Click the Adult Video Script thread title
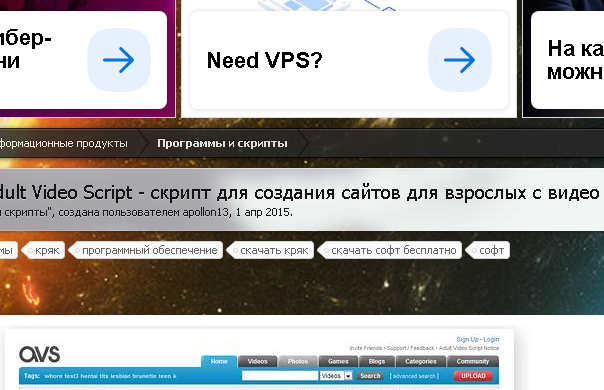Viewport: 604px width, 390px height. click(299, 193)
